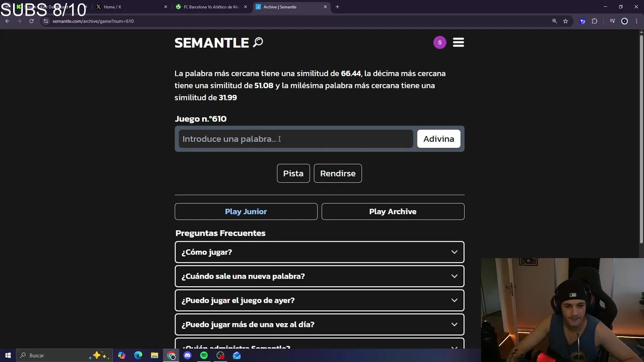Open the Outlook mail taskbar icon
This screenshot has height=362, width=644.
click(236, 355)
